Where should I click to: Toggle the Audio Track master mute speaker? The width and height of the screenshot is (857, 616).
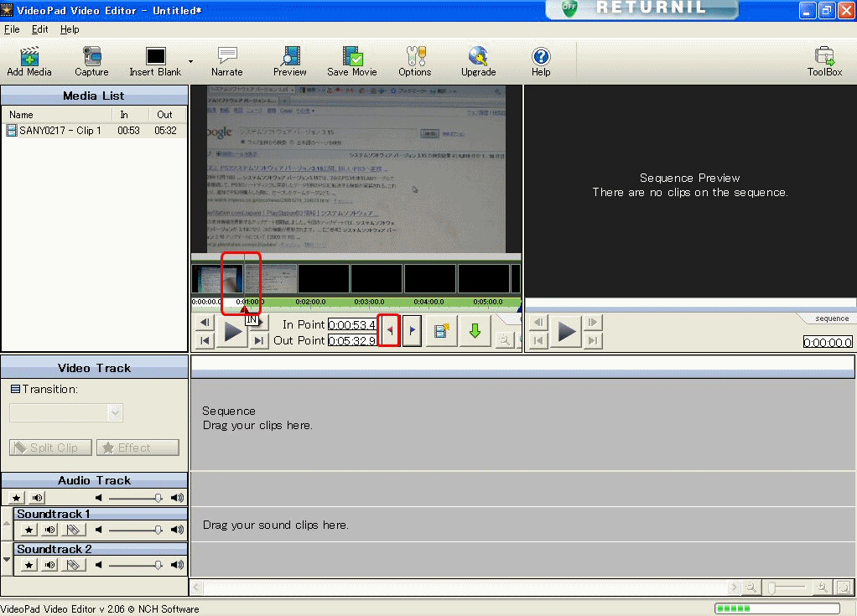coord(37,498)
